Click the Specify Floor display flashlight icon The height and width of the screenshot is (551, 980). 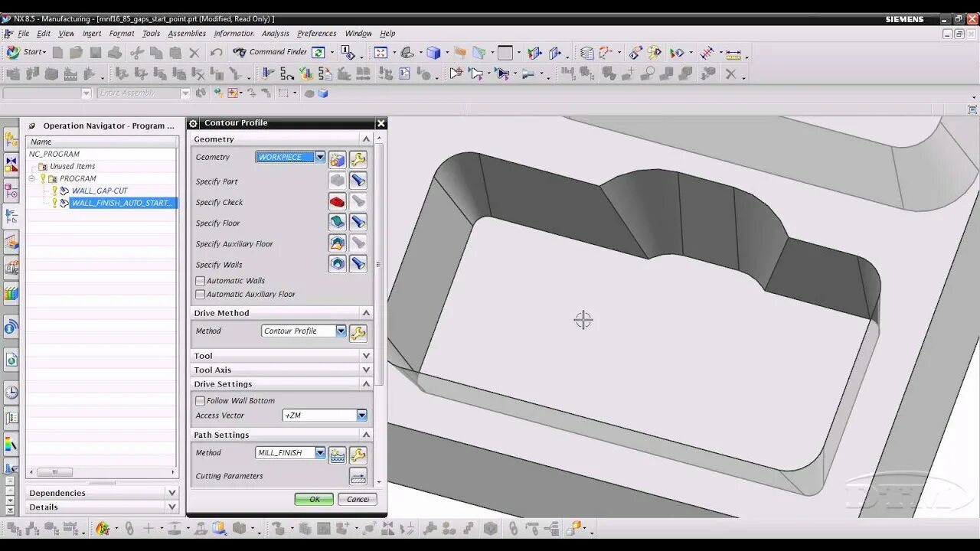tap(358, 223)
